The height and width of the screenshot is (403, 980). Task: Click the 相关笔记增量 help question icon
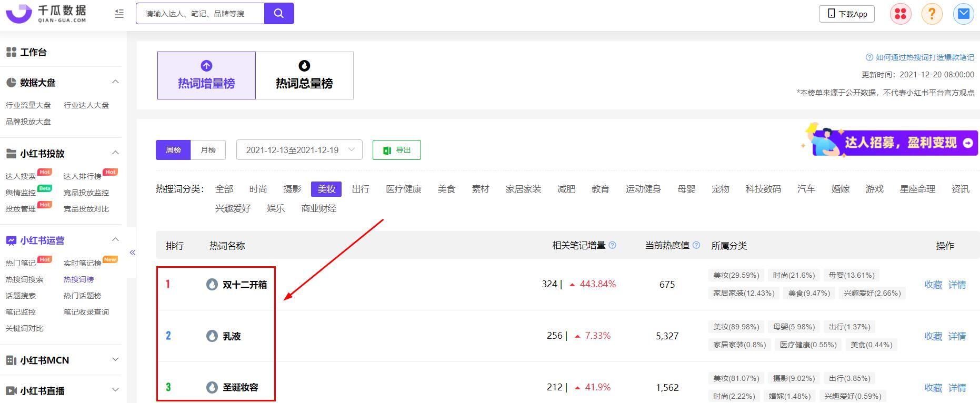tap(612, 245)
